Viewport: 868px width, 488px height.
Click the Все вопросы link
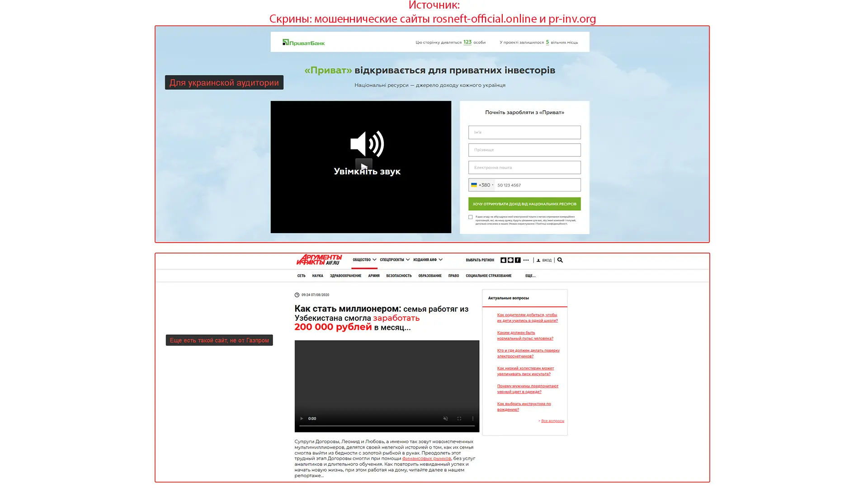click(552, 421)
